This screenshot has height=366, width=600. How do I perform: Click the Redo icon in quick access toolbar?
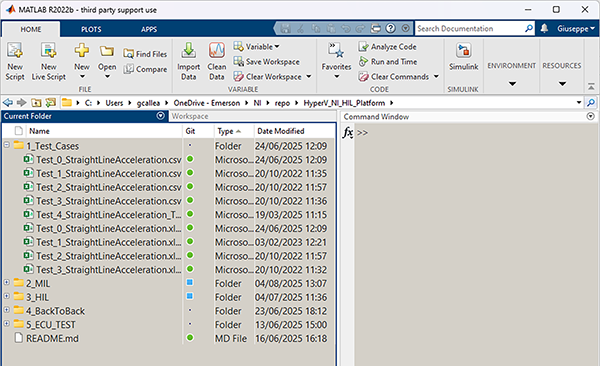[360, 28]
